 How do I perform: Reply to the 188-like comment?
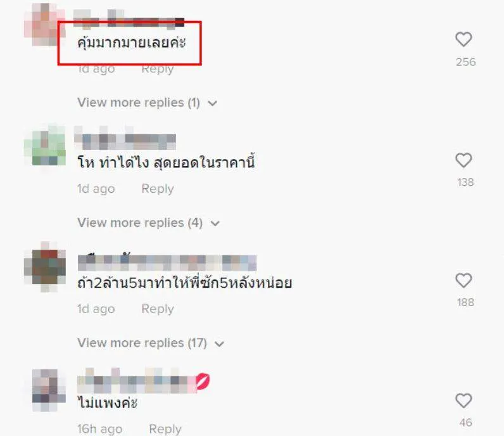point(158,309)
